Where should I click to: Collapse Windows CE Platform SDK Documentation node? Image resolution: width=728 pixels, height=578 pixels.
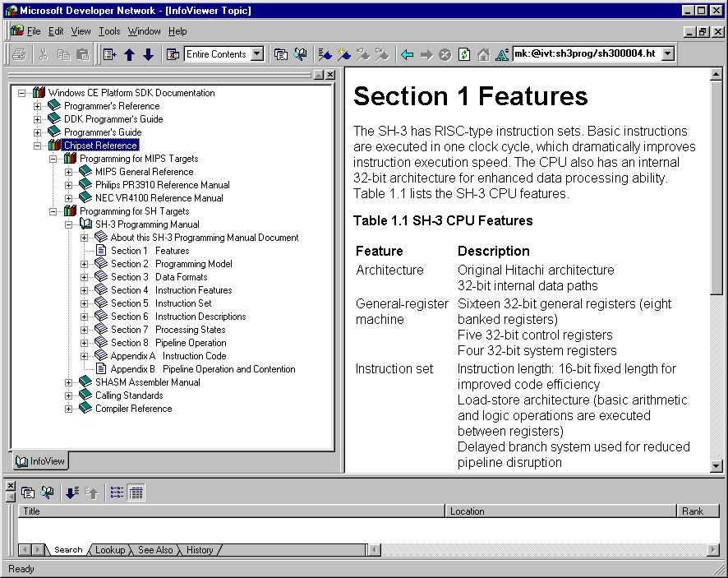[22, 93]
